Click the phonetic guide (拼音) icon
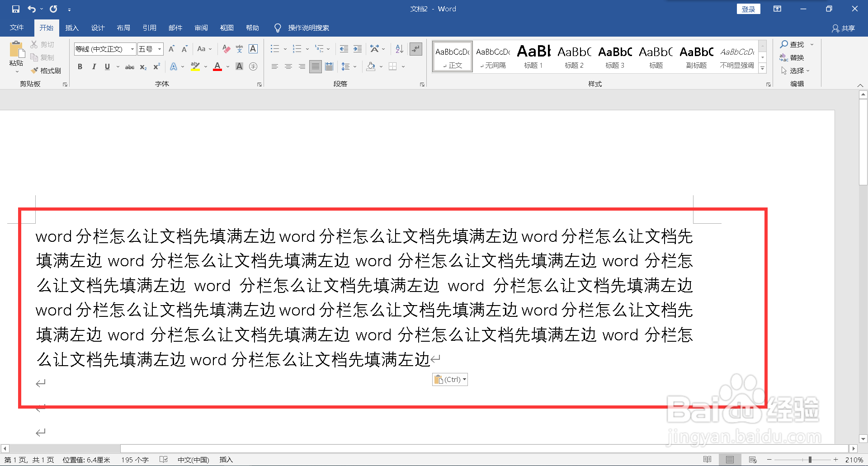The height and width of the screenshot is (466, 868). click(240, 49)
